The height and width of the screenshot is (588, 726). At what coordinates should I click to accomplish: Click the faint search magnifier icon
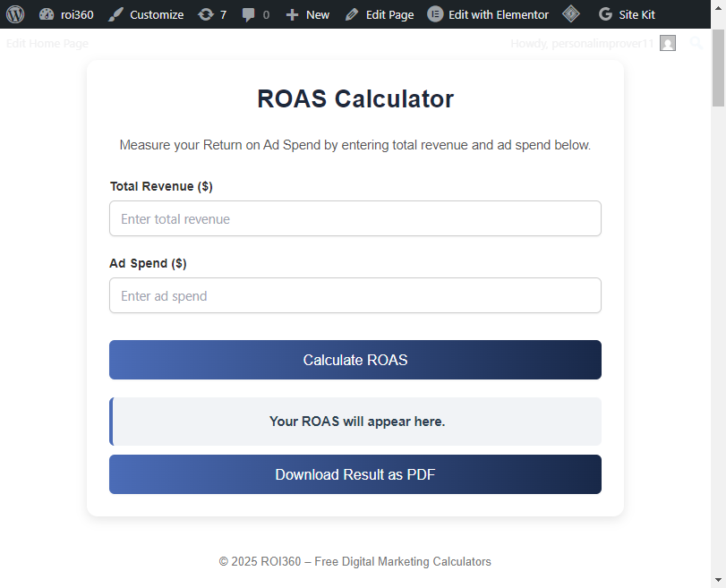(x=696, y=43)
